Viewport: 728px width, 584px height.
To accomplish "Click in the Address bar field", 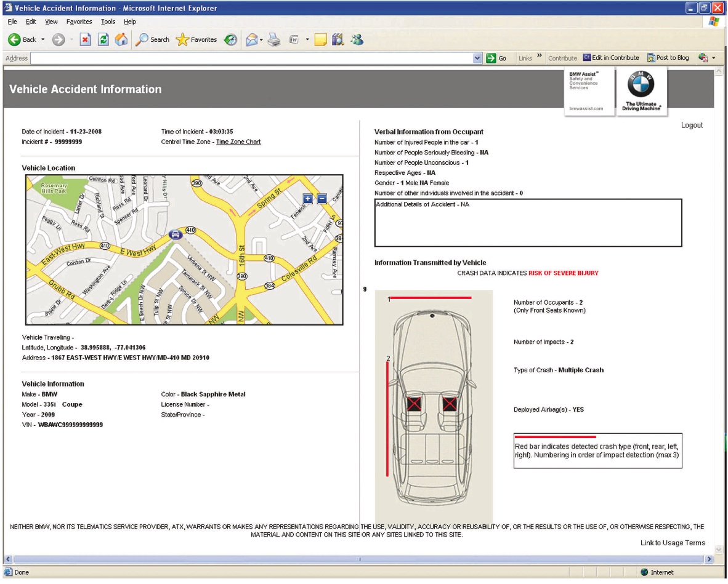I will pyautogui.click(x=251, y=58).
